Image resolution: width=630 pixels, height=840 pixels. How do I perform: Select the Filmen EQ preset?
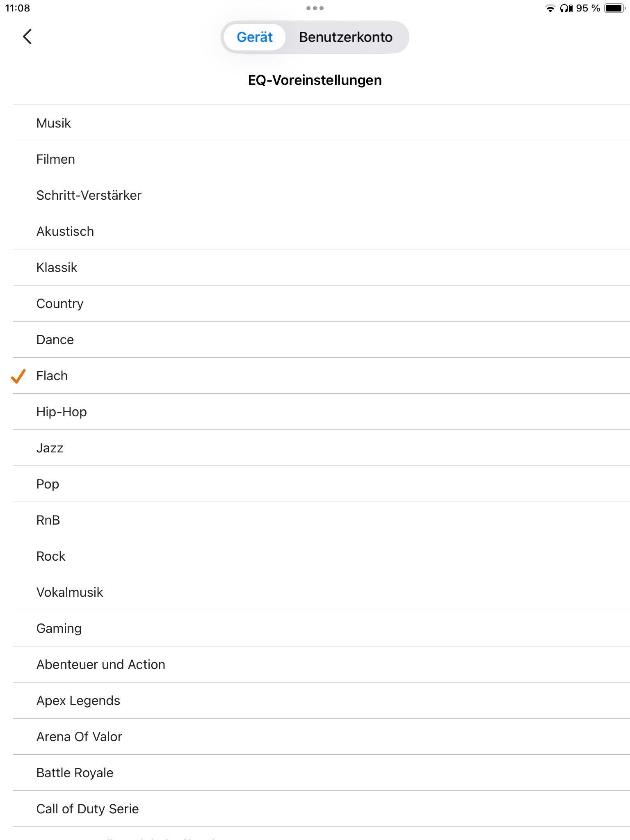56,159
